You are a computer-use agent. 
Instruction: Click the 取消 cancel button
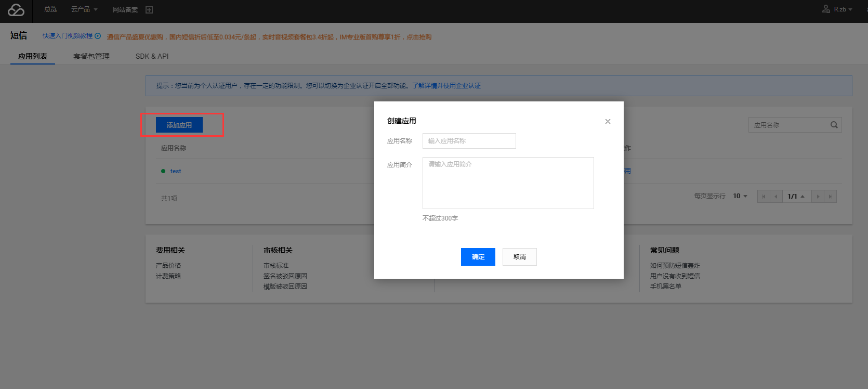point(519,257)
